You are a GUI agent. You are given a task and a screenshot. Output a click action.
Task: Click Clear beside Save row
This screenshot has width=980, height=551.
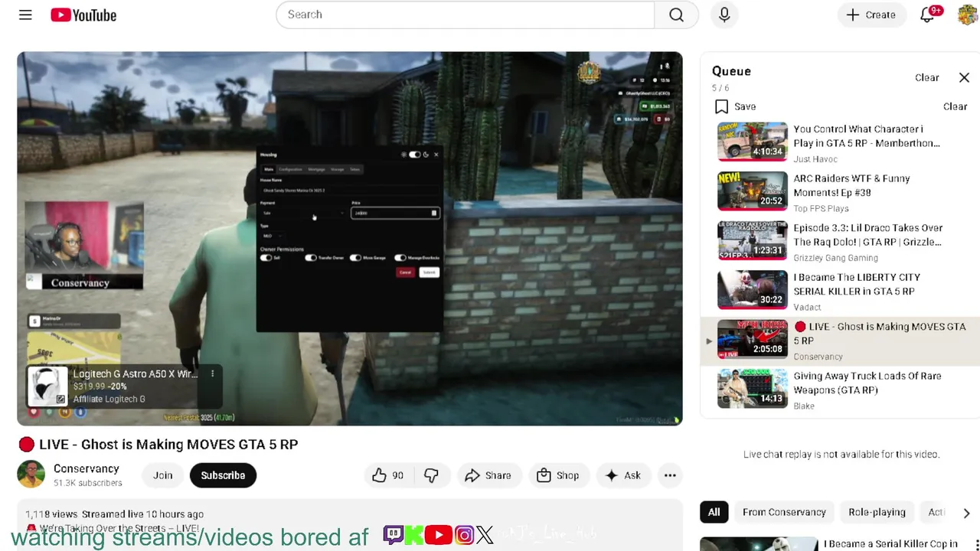click(x=955, y=106)
